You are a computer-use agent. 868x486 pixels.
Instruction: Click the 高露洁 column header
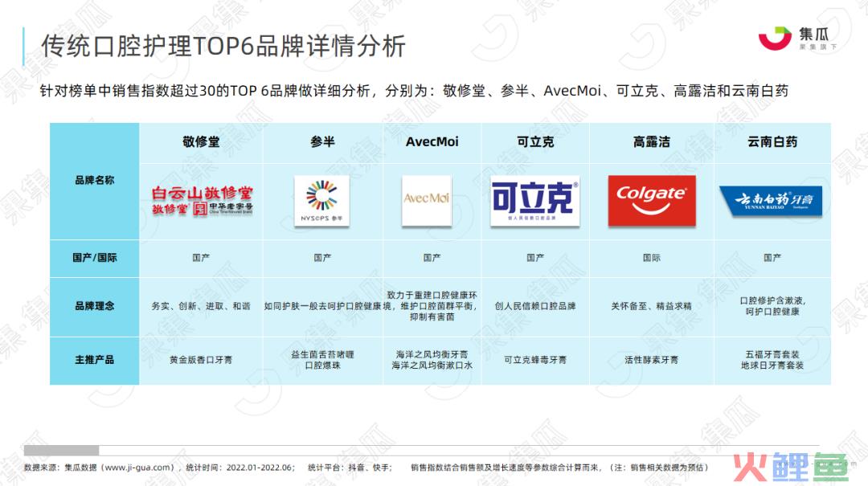pos(652,141)
